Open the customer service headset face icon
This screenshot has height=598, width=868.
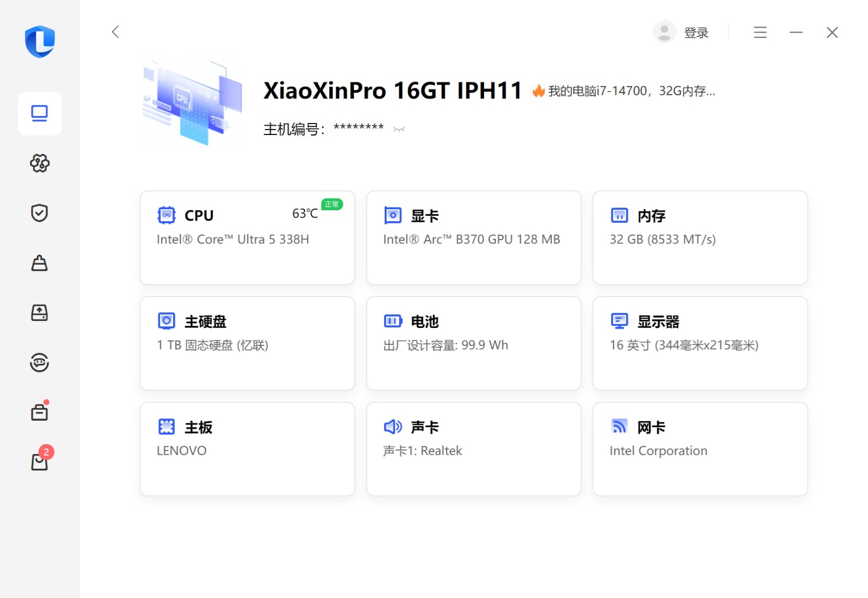click(x=40, y=363)
